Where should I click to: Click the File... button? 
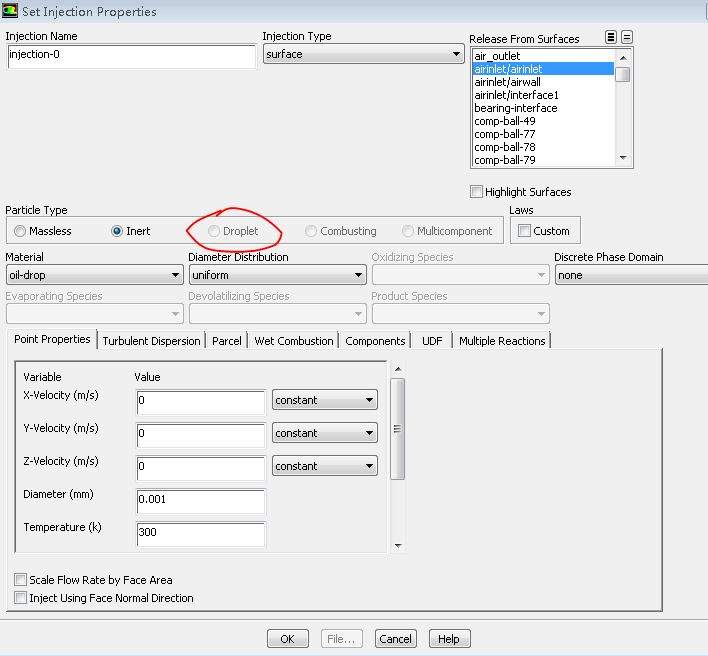pos(341,639)
